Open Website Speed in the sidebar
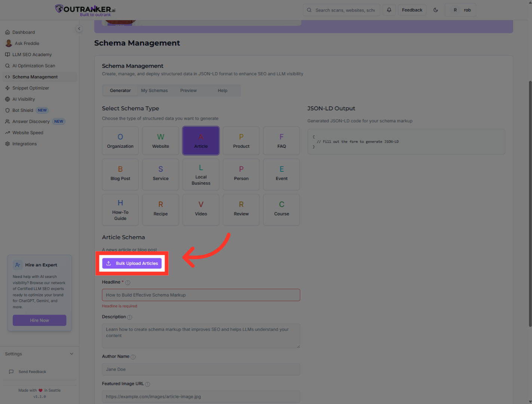The width and height of the screenshot is (532, 404). (x=39, y=133)
